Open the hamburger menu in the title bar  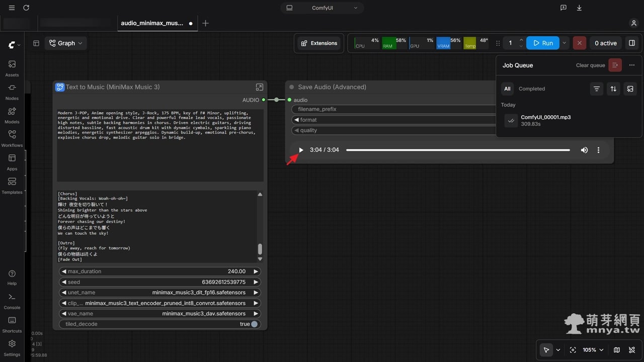12,8
